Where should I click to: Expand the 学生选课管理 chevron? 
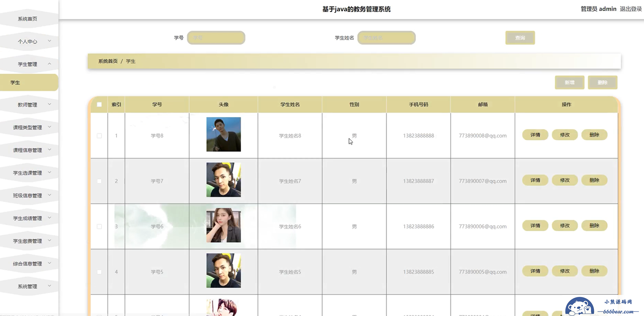coord(50,172)
